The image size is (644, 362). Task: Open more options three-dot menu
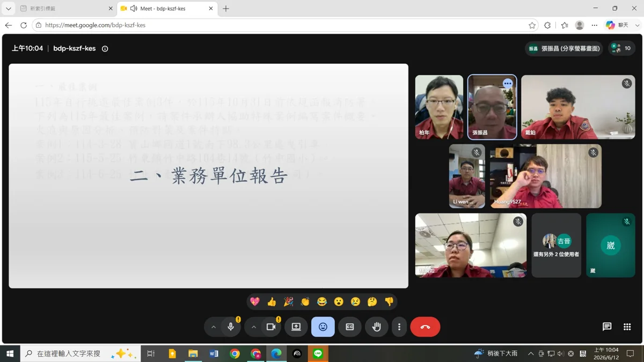[399, 327]
